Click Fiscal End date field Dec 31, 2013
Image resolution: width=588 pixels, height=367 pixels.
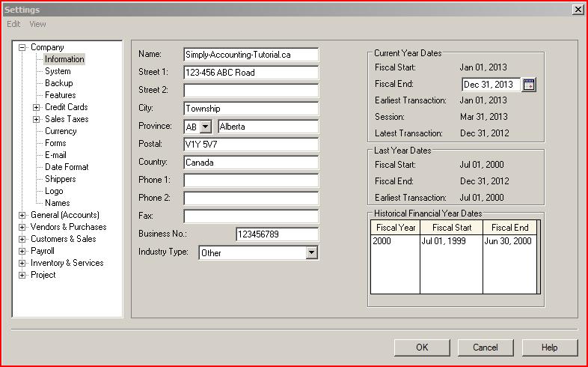coord(491,85)
